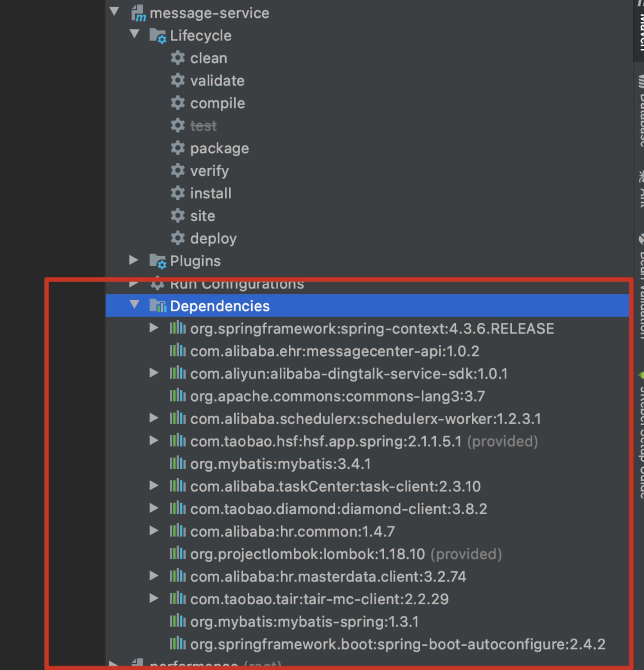Select the install lifecycle goal
Viewport: 644px width, 670px height.
(211, 193)
